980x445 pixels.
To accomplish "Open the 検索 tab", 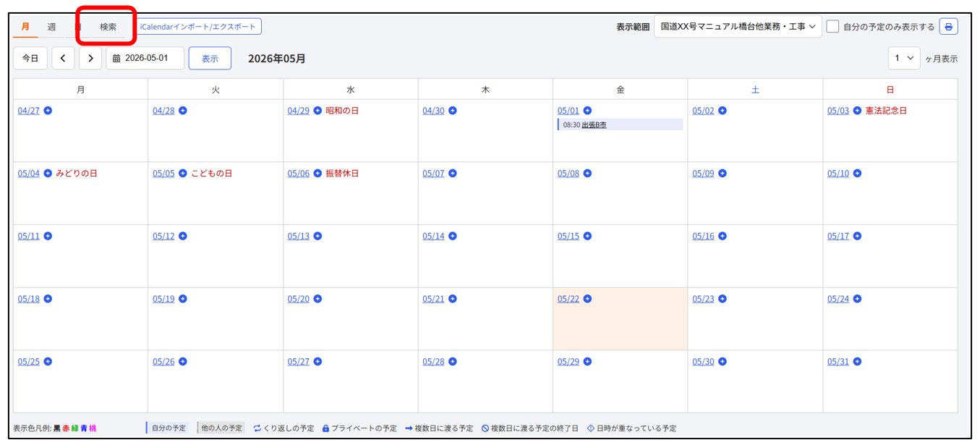I will pos(108,27).
